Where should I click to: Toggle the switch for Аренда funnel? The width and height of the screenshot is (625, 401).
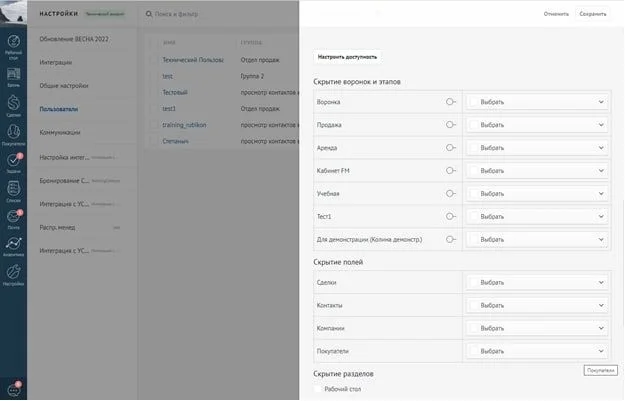[x=451, y=147]
